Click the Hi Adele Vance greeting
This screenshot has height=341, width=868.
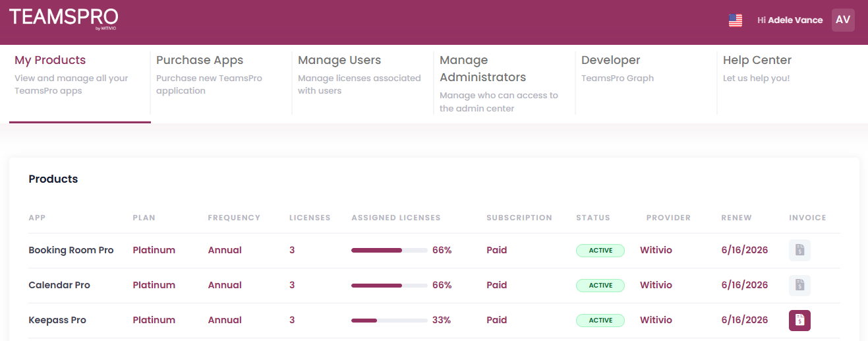pos(790,20)
